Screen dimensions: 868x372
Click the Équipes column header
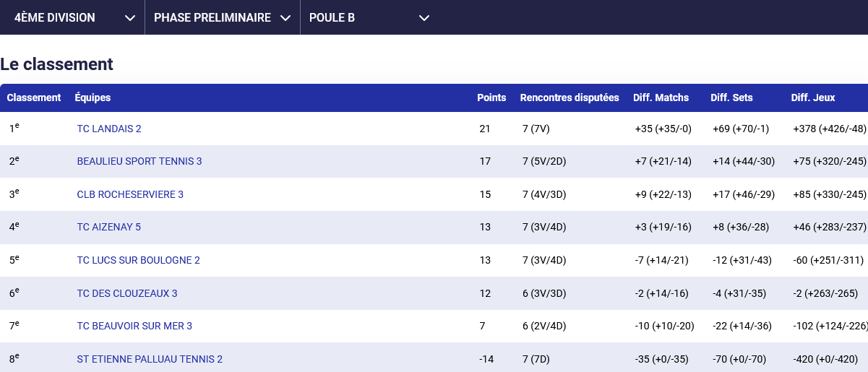[93, 98]
